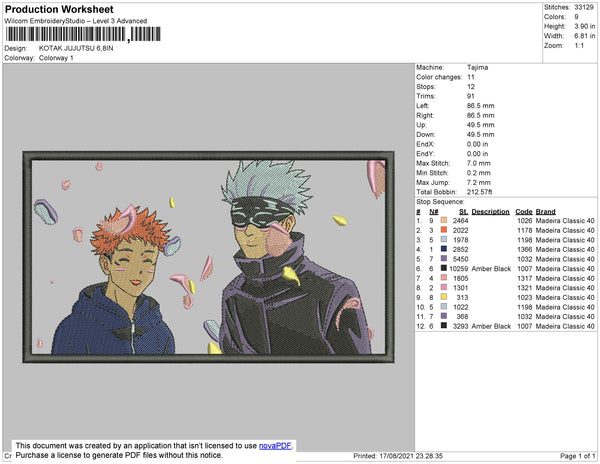
Task: Click the 'Colorway 1' value
Action: tap(56, 58)
